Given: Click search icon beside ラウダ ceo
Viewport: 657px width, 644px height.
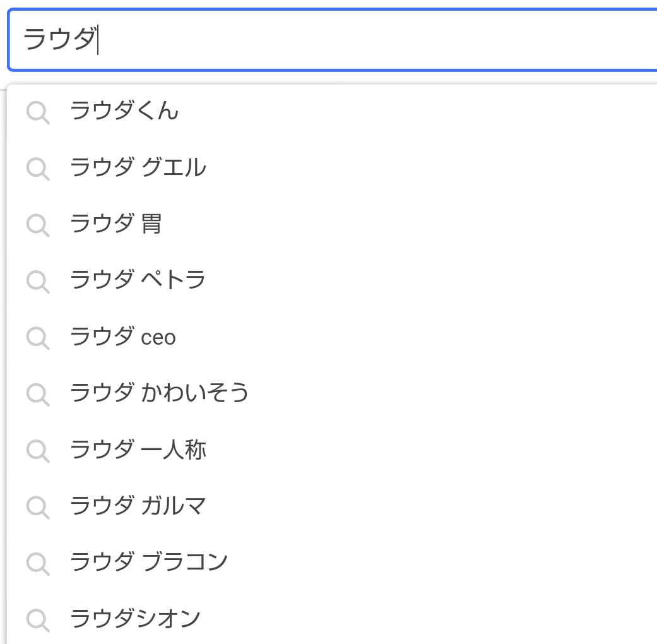Looking at the screenshot, I should click(38, 338).
